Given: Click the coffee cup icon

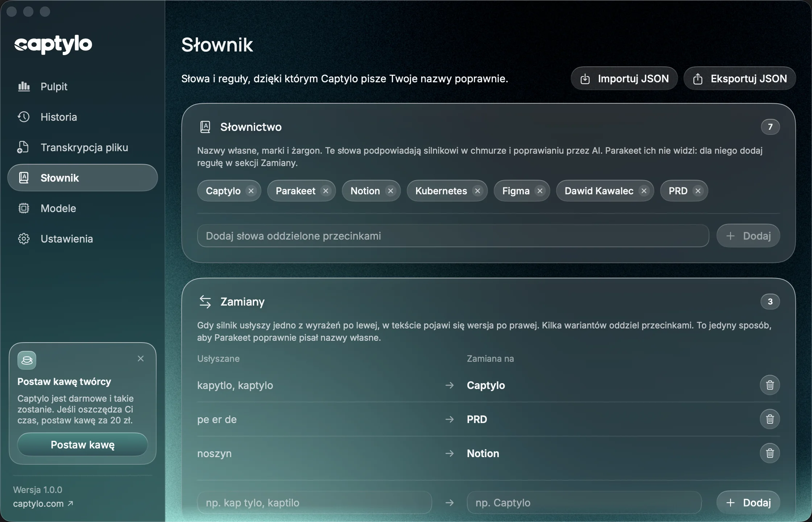Looking at the screenshot, I should [x=27, y=360].
